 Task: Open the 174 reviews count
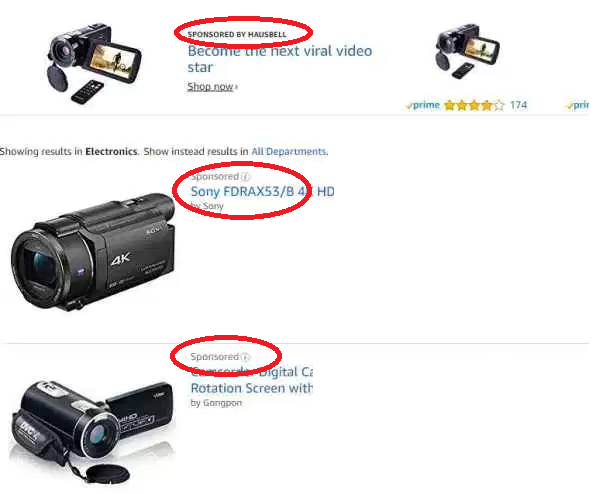point(518,105)
